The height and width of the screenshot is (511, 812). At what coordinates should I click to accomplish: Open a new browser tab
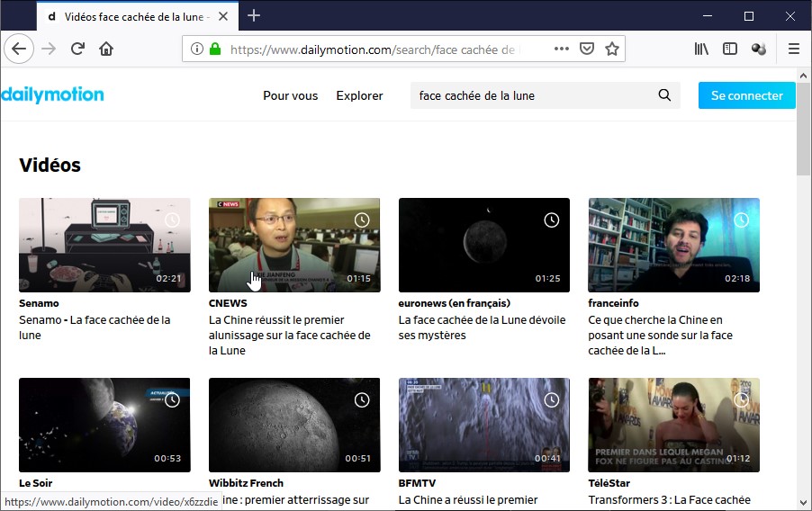click(254, 15)
